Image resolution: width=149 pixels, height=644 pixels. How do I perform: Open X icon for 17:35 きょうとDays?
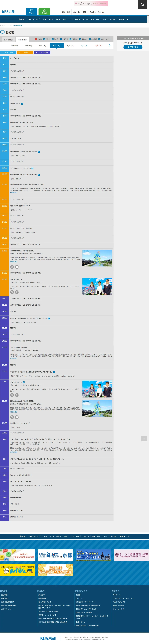coord(17,292)
